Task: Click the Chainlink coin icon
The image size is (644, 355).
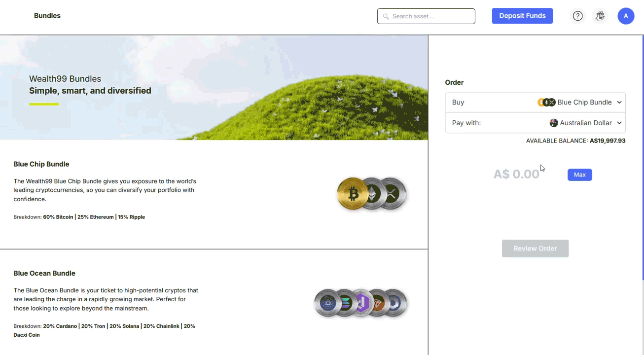Action: [394, 303]
